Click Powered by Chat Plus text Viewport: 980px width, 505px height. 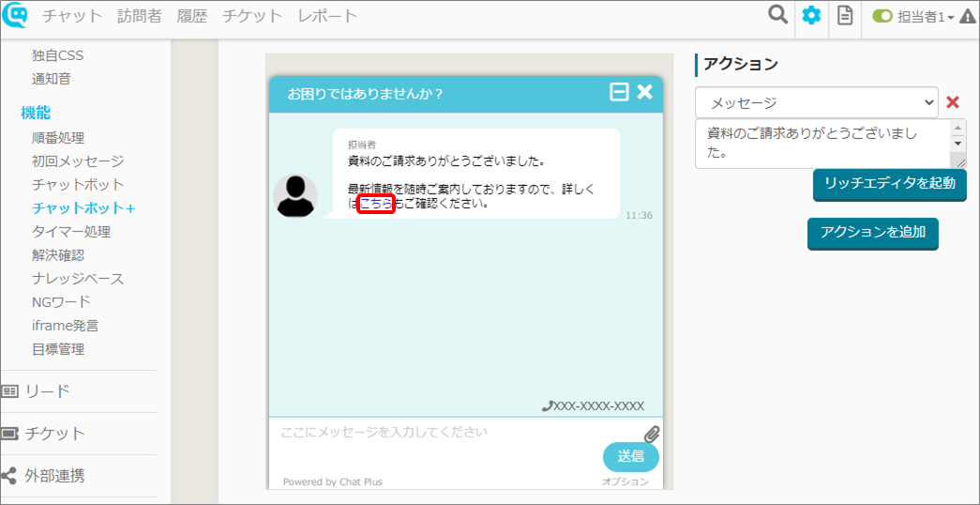click(x=333, y=482)
